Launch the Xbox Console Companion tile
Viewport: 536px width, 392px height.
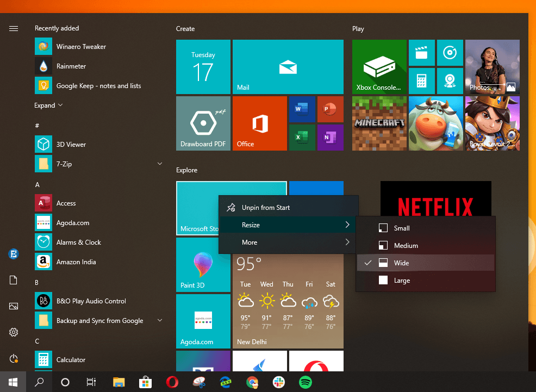tap(379, 67)
